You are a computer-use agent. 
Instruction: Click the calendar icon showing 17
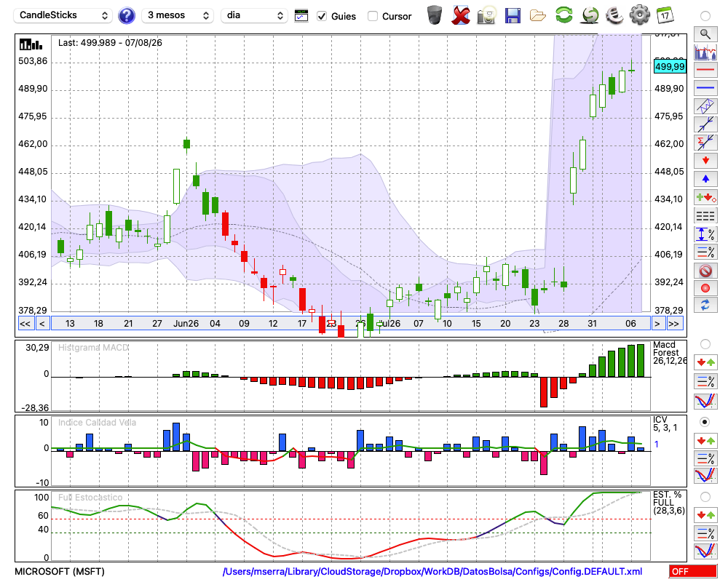[x=665, y=15]
